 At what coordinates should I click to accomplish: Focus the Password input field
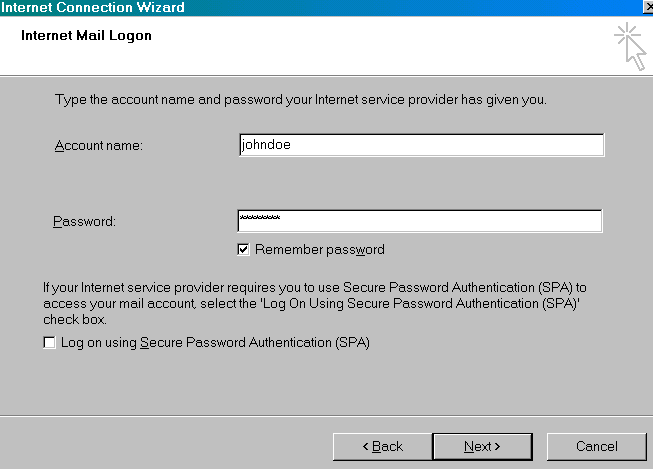coord(420,221)
